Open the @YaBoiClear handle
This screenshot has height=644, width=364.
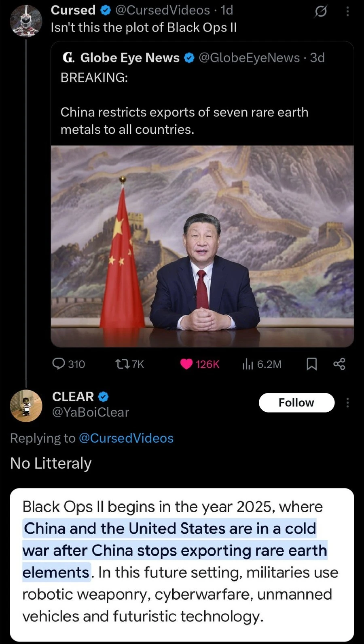[x=91, y=412]
